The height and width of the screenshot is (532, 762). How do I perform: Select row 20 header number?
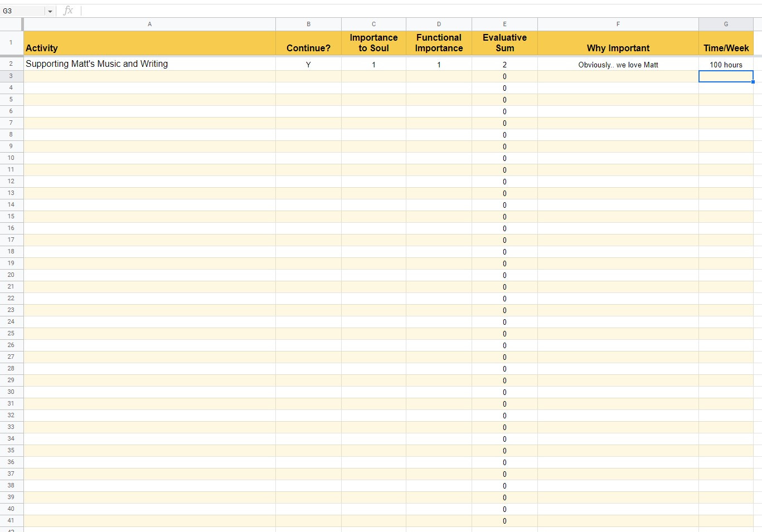pyautogui.click(x=11, y=275)
